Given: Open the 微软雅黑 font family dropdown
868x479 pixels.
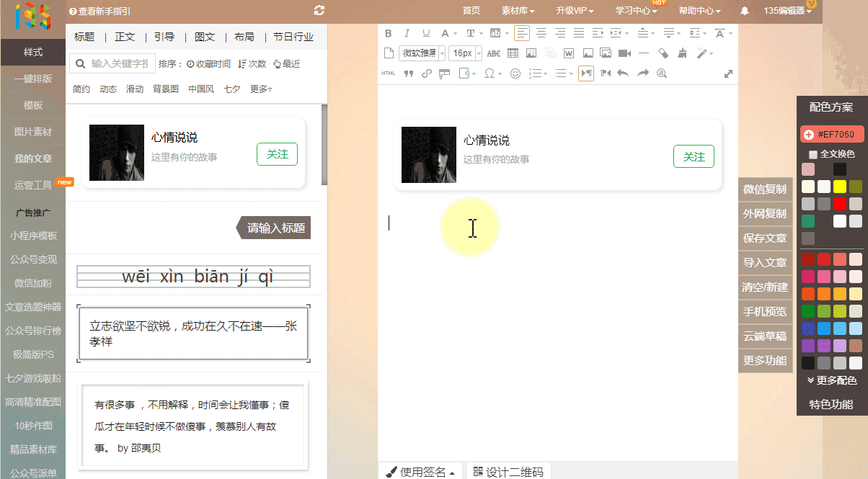Looking at the screenshot, I should (x=422, y=53).
